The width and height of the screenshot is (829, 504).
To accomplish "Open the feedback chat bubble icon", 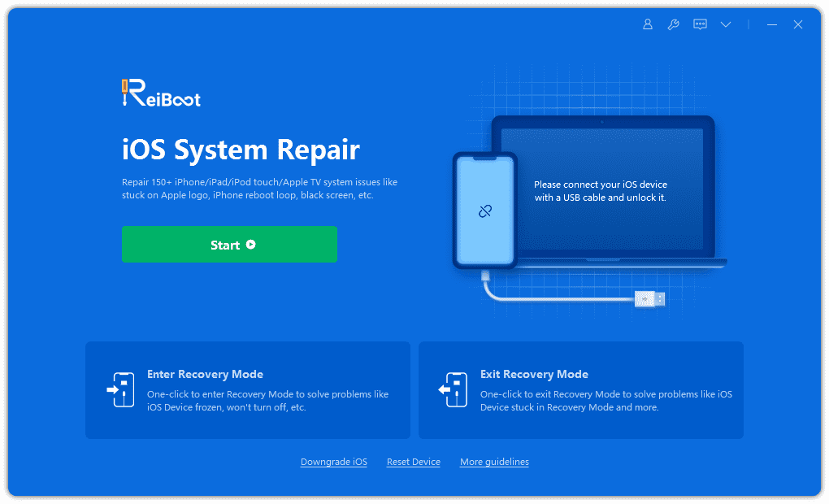I will click(x=700, y=24).
